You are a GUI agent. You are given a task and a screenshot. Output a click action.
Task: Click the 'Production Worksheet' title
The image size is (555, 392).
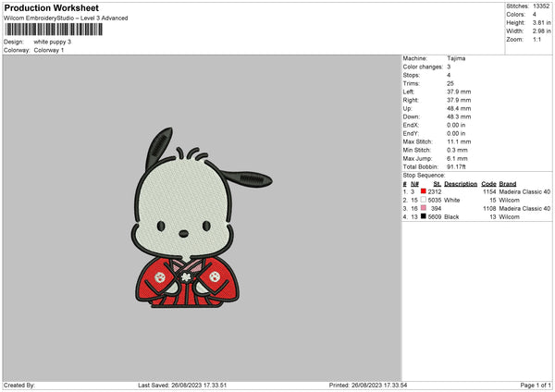[x=51, y=7]
